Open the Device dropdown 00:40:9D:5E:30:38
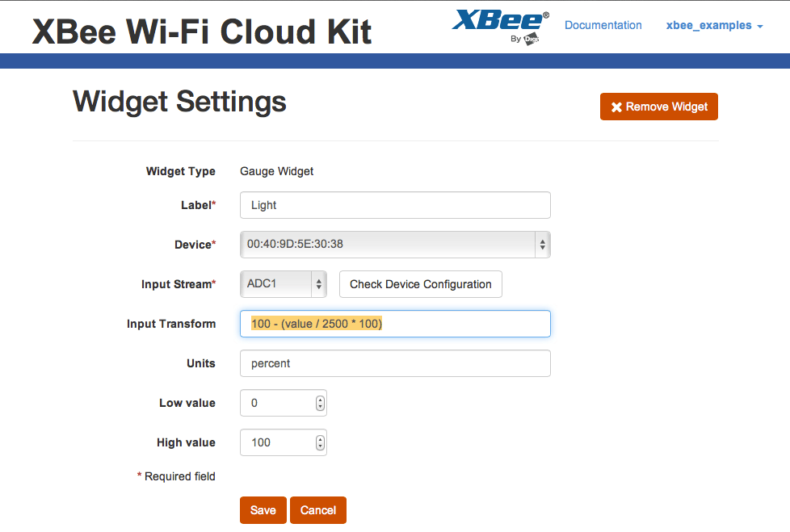This screenshot has width=790, height=532. [395, 245]
